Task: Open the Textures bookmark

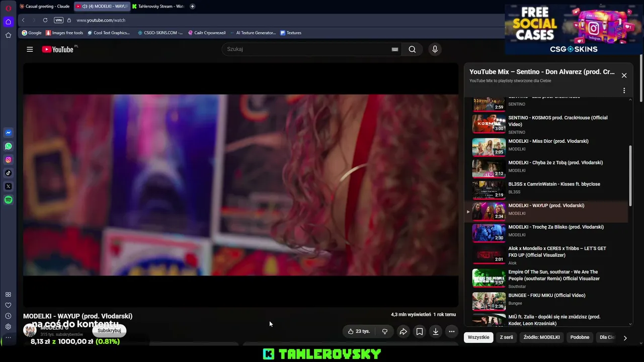Action: tap(291, 33)
